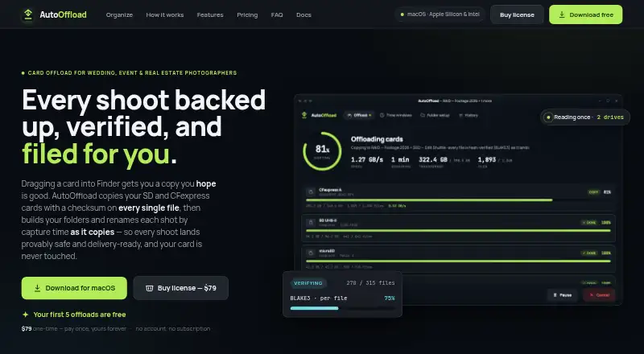The height and width of the screenshot is (354, 644).
Task: Open Folder setup tab in app preview
Action: (435, 115)
